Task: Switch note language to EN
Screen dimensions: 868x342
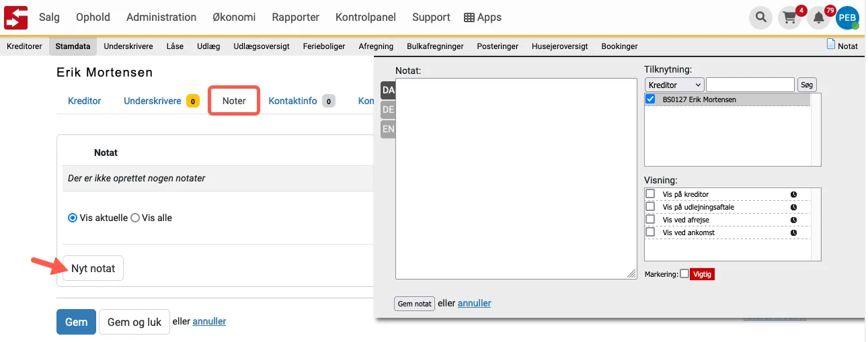Action: coord(388,129)
